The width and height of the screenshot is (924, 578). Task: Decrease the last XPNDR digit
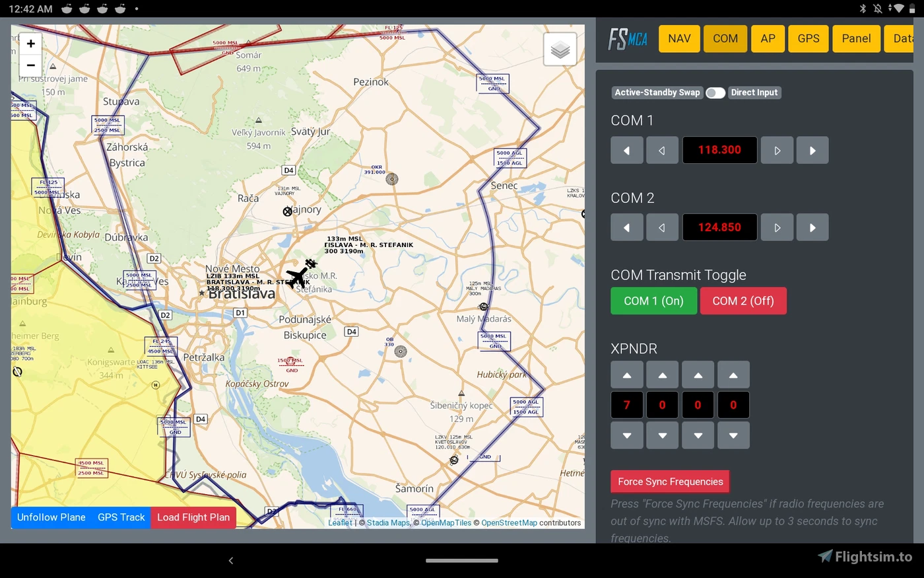tap(733, 435)
